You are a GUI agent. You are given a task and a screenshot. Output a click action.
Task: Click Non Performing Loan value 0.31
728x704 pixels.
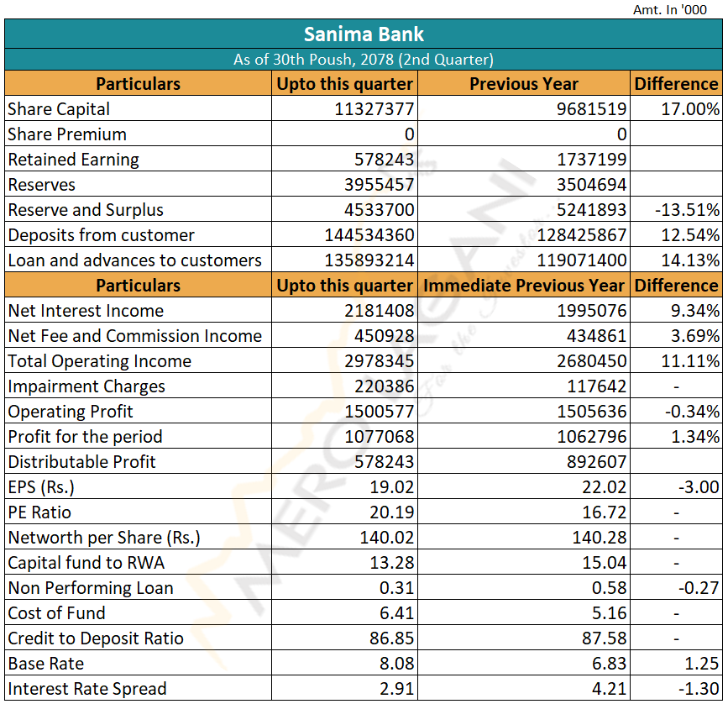396,588
